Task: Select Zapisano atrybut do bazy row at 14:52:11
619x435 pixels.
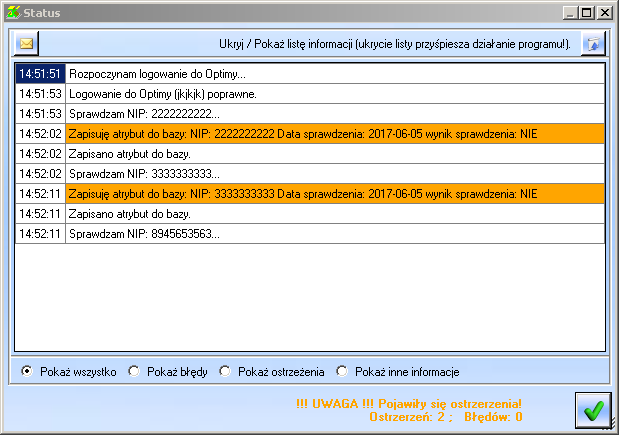Action: [335, 214]
